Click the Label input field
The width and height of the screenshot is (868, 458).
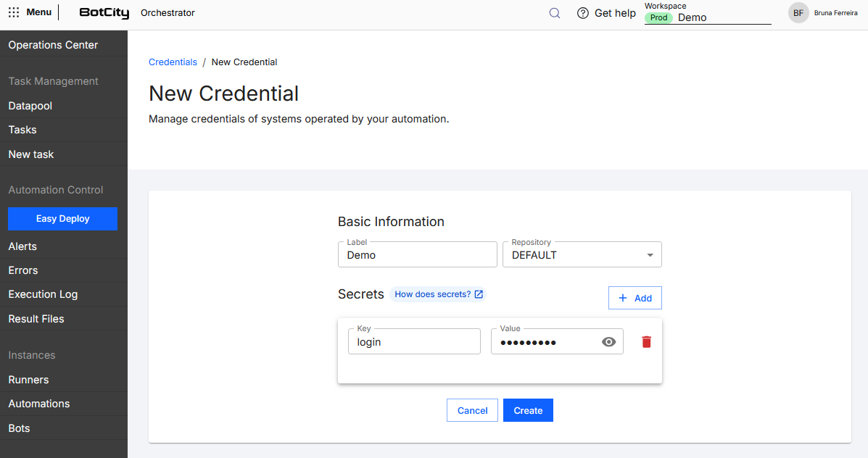click(x=418, y=255)
